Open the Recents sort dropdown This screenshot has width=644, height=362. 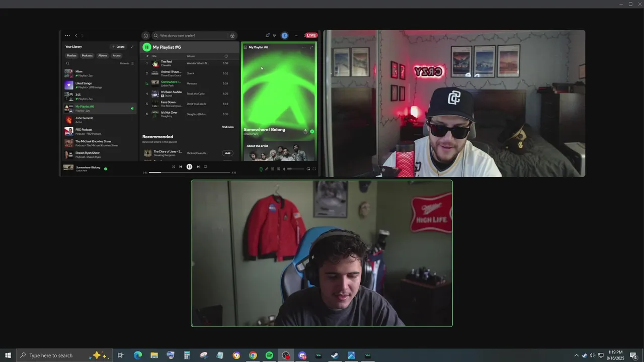click(x=127, y=63)
